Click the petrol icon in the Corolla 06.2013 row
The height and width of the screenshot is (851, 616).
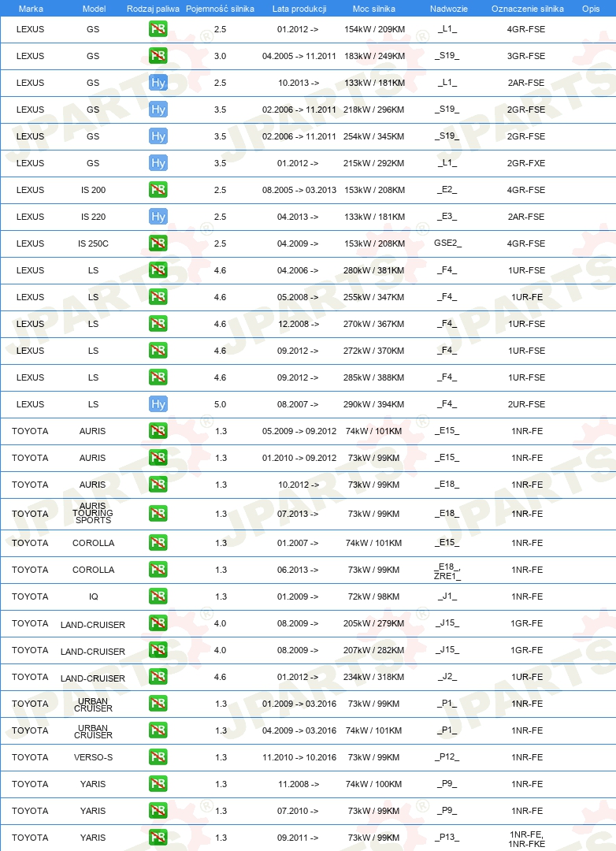click(158, 570)
